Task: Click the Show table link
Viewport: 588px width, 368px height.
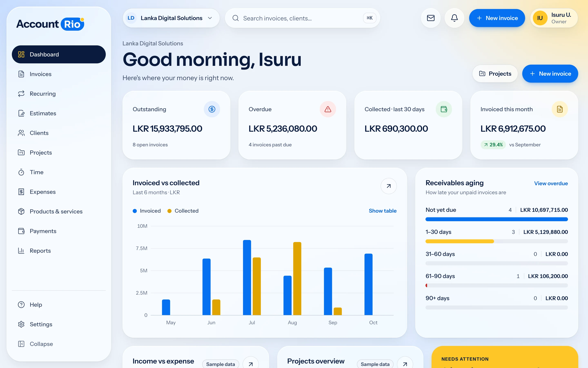Action: coord(382,211)
